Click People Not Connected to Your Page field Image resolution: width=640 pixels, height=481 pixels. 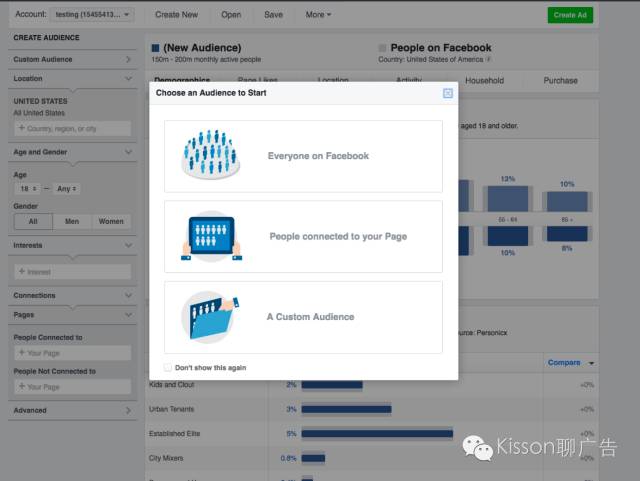pyautogui.click(x=73, y=387)
